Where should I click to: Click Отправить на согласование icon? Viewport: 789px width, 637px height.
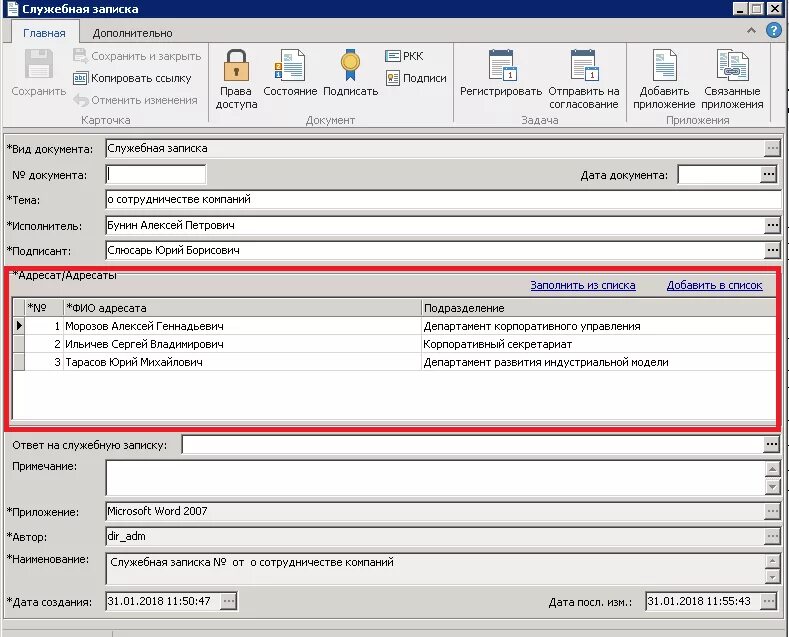[x=584, y=65]
